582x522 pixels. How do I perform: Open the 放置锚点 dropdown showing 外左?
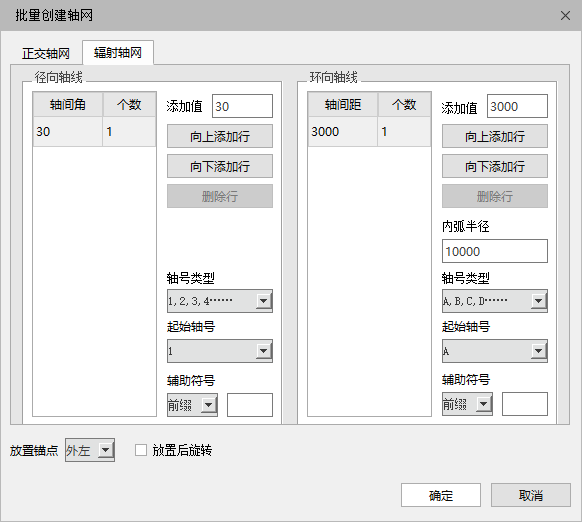tap(90, 450)
